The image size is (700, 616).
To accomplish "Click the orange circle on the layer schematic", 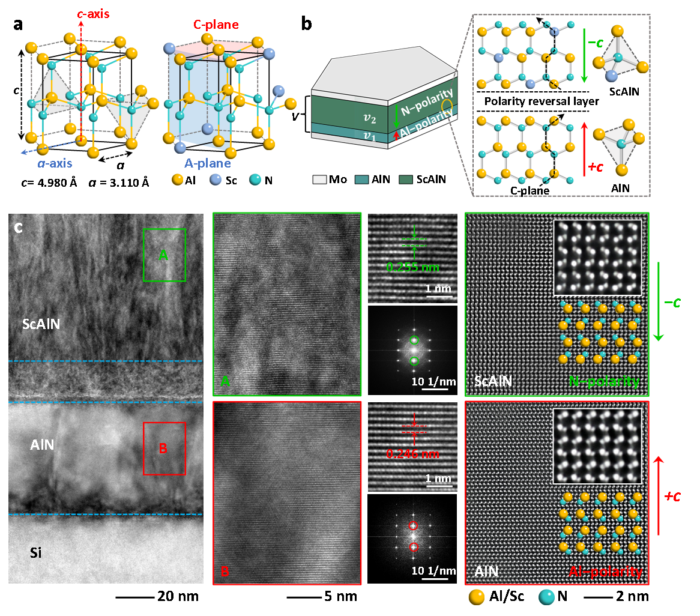I will click(x=447, y=106).
